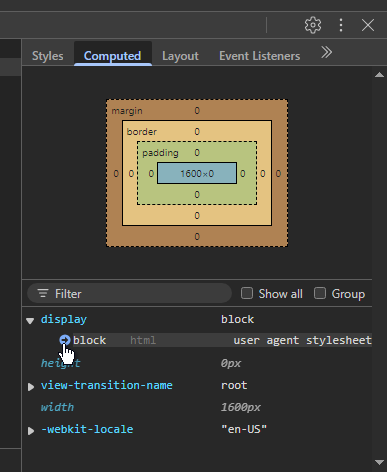Click the height property name
The height and width of the screenshot is (472, 388).
(x=60, y=363)
